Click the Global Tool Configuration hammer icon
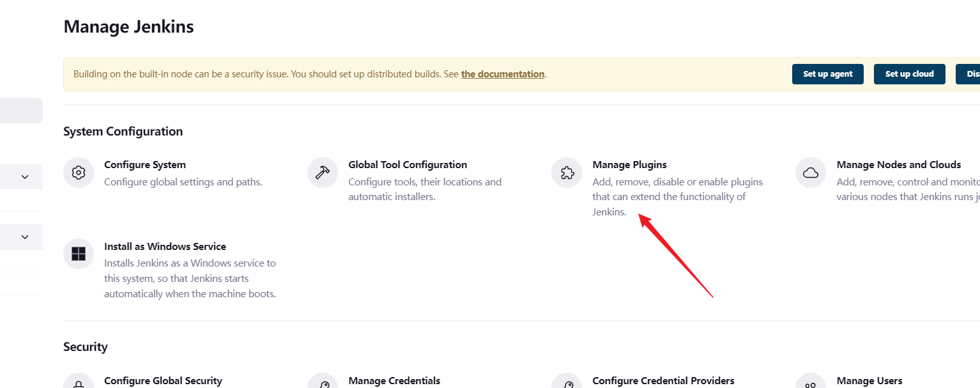 (323, 173)
